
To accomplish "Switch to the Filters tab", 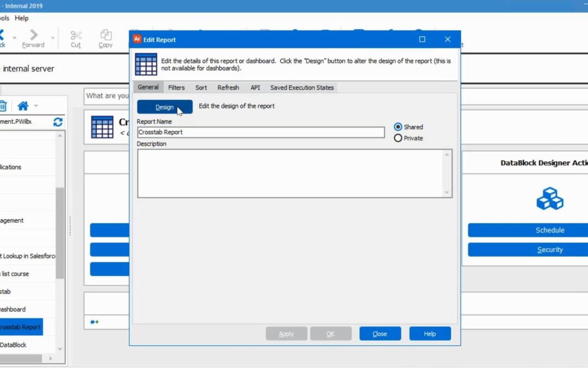I will tap(176, 87).
